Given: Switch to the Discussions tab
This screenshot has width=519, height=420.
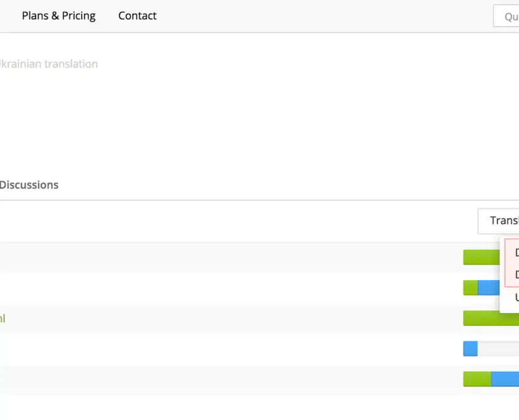Looking at the screenshot, I should pyautogui.click(x=29, y=185).
